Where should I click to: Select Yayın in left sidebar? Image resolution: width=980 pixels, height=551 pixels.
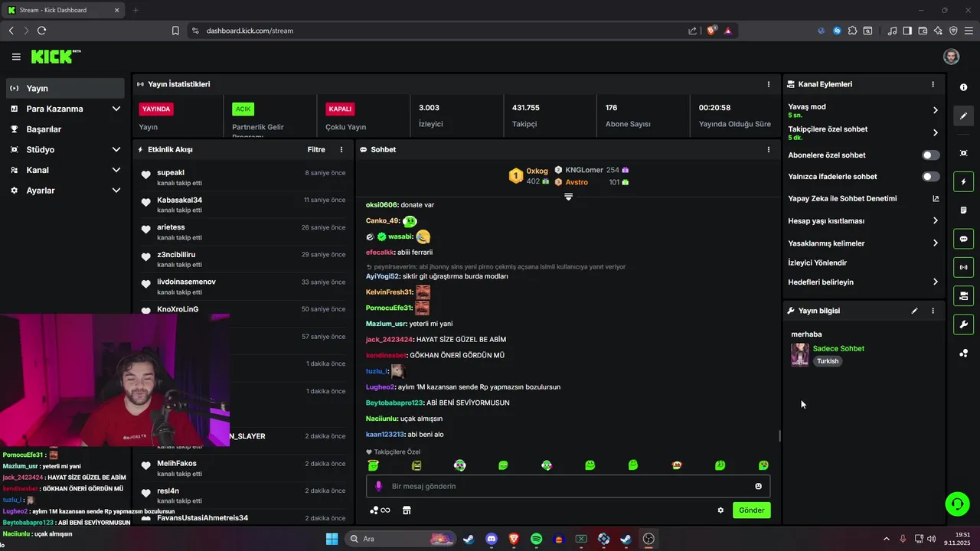coord(65,88)
